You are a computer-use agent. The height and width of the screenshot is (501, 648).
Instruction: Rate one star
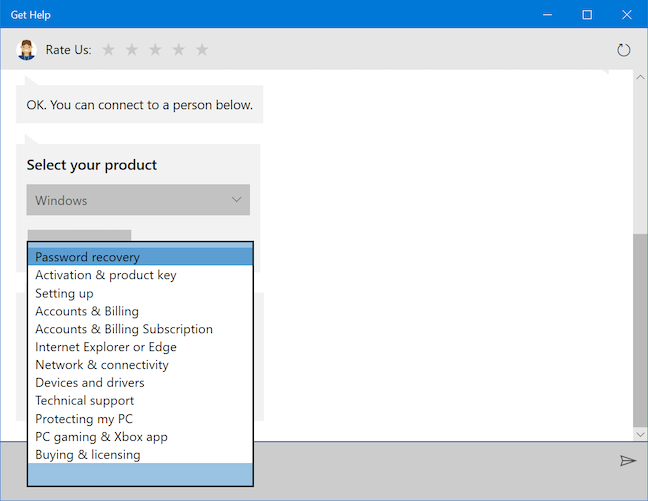click(108, 50)
